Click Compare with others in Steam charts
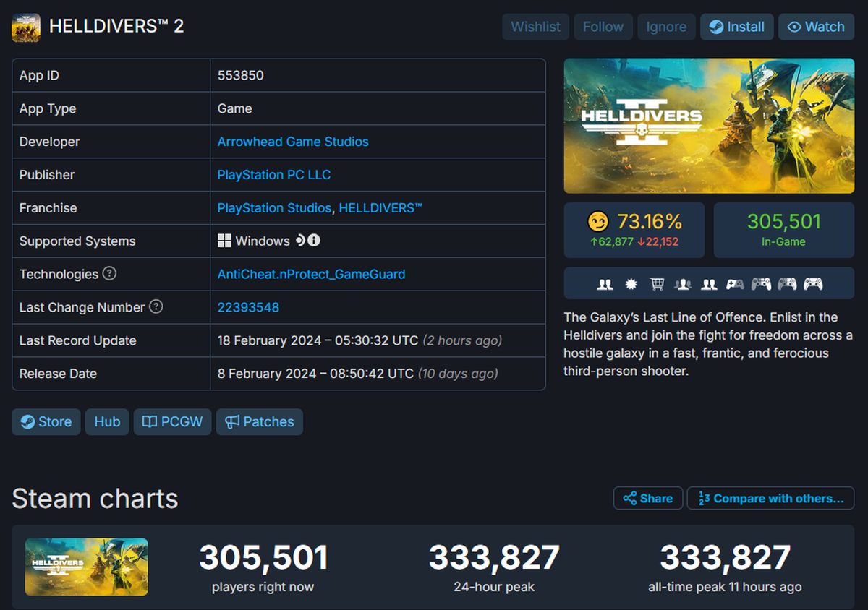 point(770,498)
